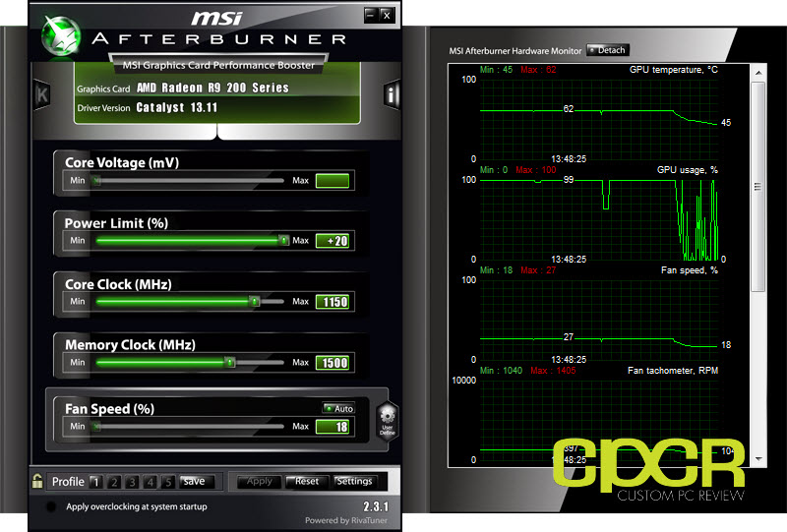Click the 'AMD Radeon R9 200 Series' text
The width and height of the screenshot is (787, 532).
pos(212,88)
